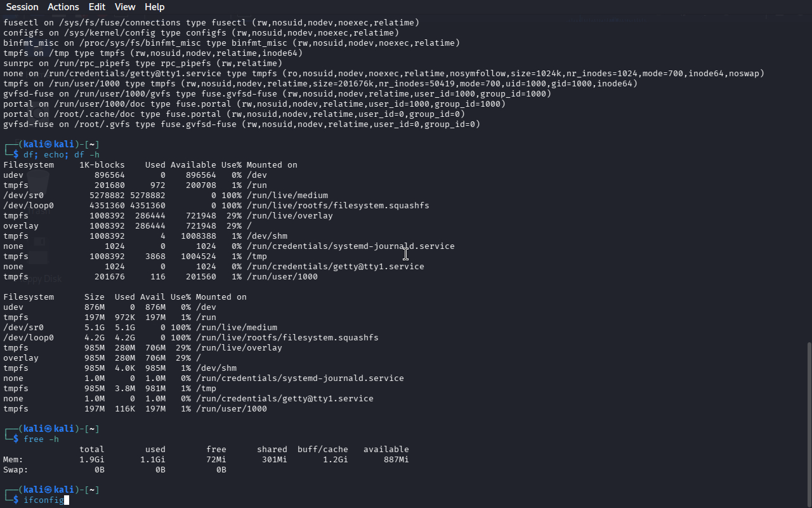Click the /run/user/1000 entry in the df -h output
The image size is (812, 508).
(232, 409)
